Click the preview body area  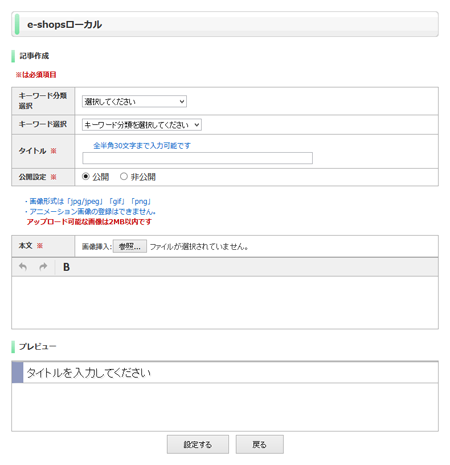point(225,407)
